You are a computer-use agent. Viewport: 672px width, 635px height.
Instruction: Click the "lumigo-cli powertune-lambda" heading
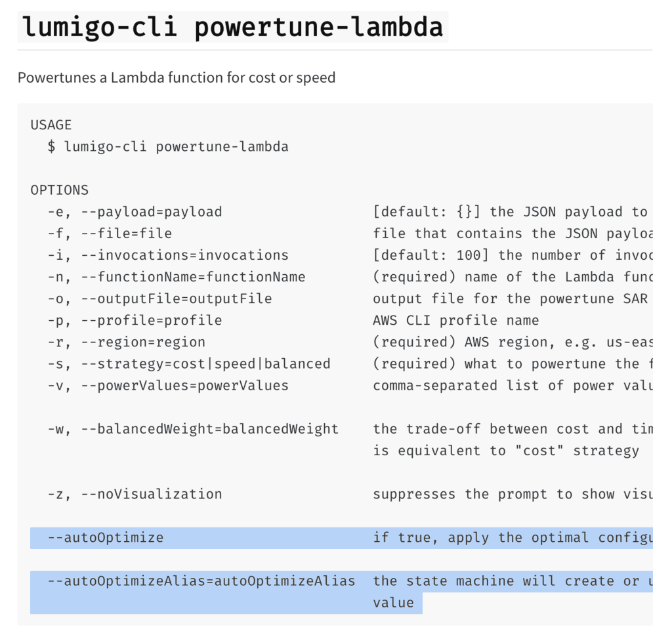point(232,27)
